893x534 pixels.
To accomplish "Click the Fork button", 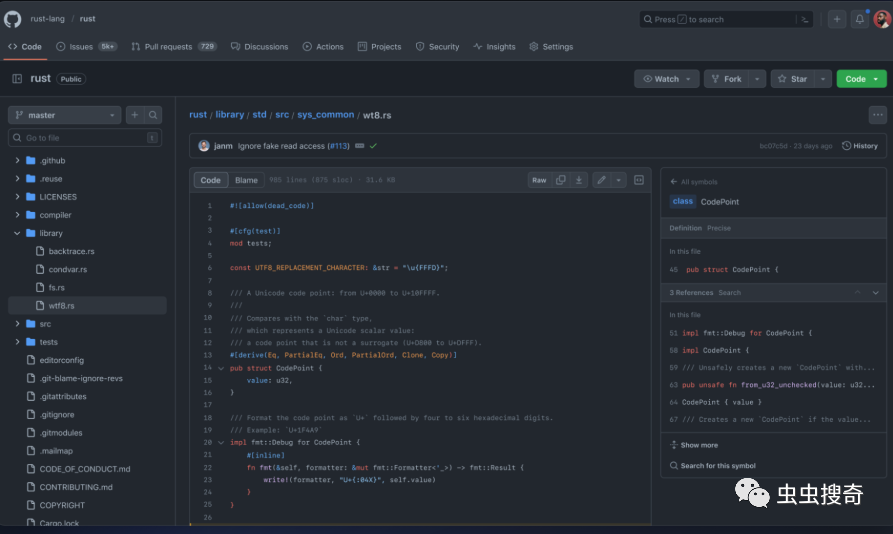I will pos(727,79).
